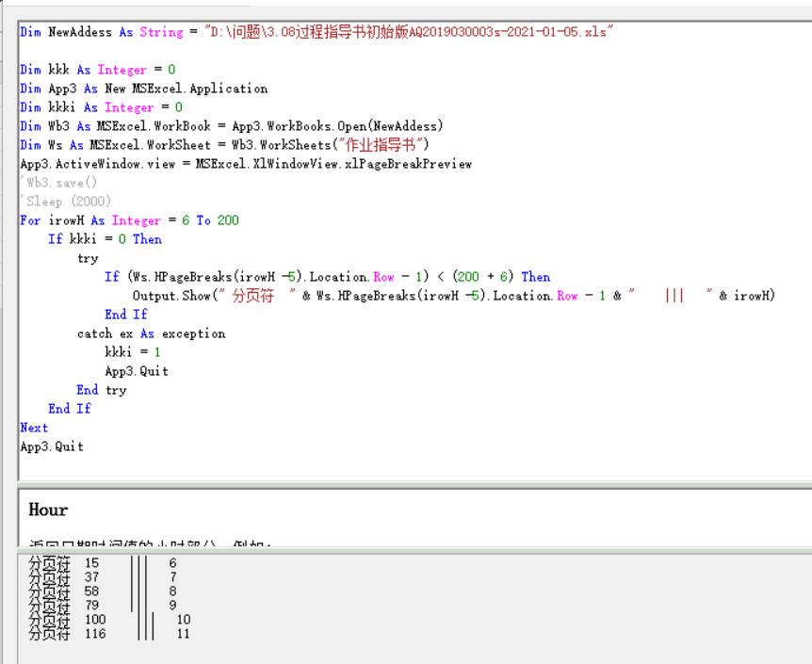Click the "End try" line
This screenshot has width=812, height=664.
click(101, 390)
